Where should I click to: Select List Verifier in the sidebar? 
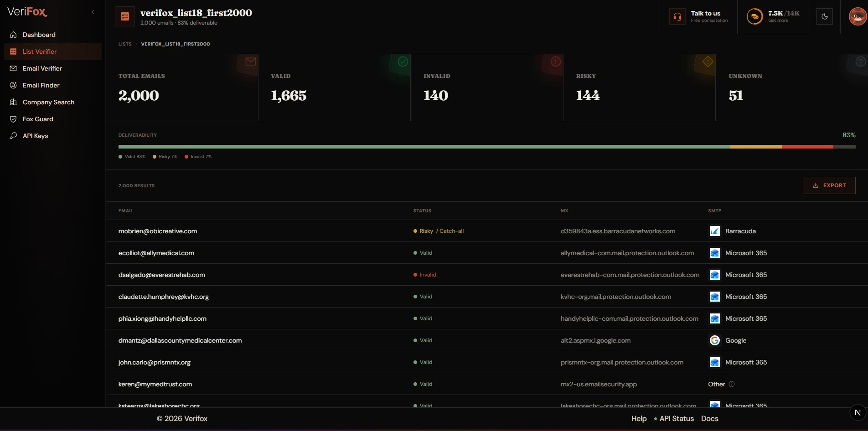(52, 51)
